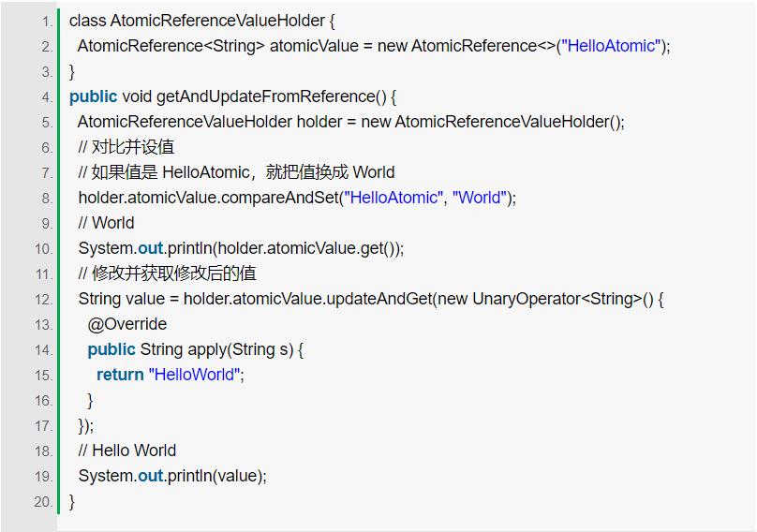Click the class name AtomicReferenceValueHolder on line 1
Image resolution: width=757 pixels, height=532 pixels.
219,21
